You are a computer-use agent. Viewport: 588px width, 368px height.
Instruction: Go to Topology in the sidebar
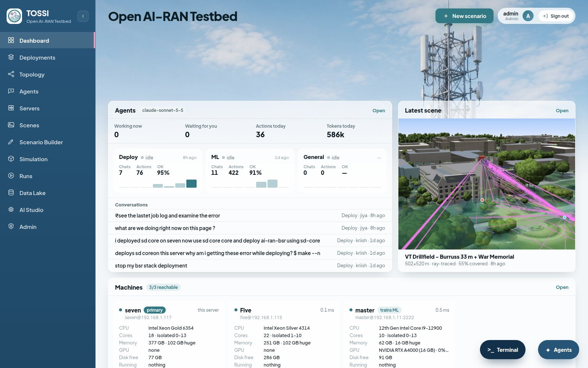[x=47, y=74]
